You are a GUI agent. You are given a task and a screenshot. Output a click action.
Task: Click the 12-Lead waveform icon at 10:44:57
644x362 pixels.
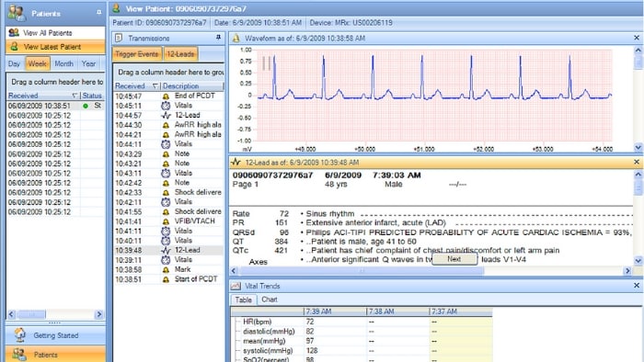pos(166,116)
